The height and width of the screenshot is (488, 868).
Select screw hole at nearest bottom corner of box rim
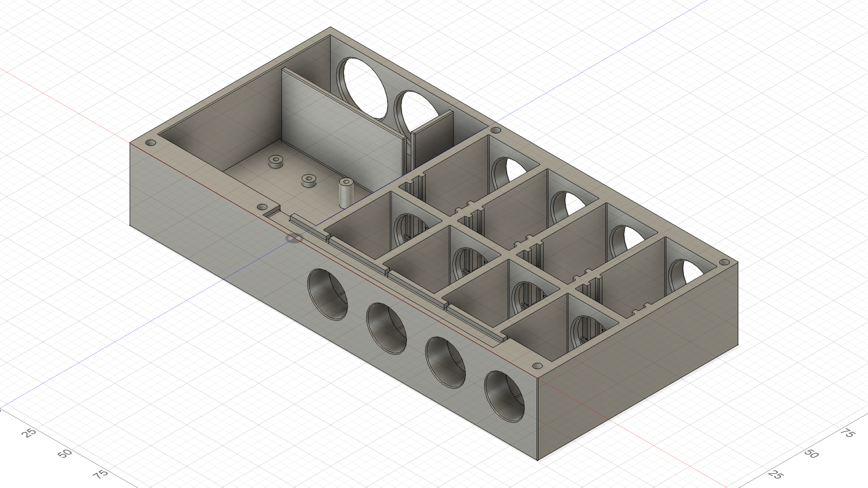click(538, 366)
